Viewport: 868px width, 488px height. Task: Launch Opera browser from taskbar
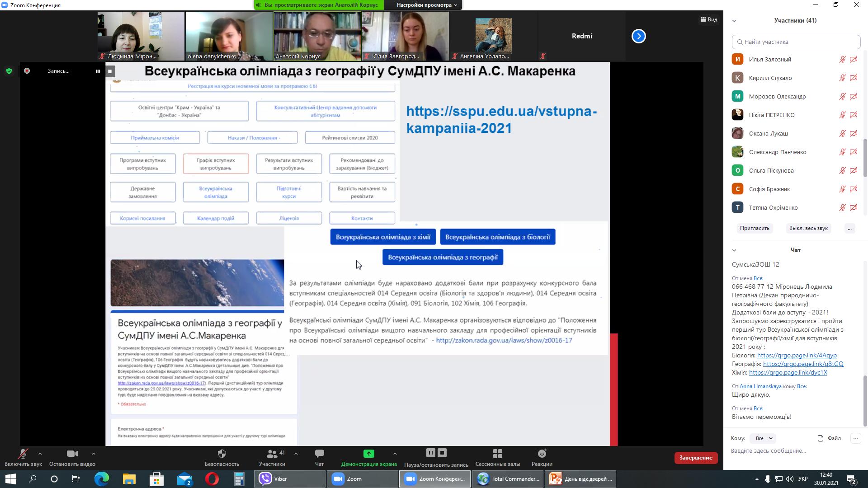tap(212, 479)
